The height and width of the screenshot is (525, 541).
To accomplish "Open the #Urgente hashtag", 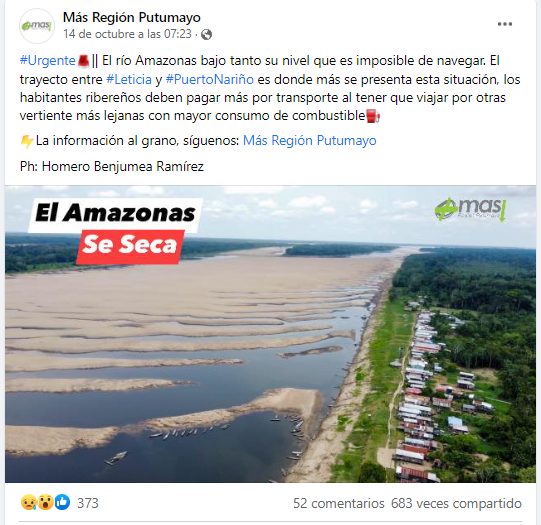I will coord(48,61).
